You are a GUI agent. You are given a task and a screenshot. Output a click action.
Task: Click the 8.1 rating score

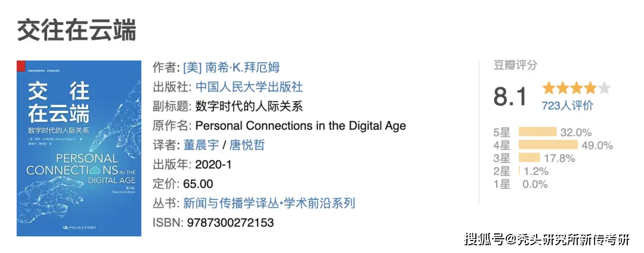coord(510,96)
